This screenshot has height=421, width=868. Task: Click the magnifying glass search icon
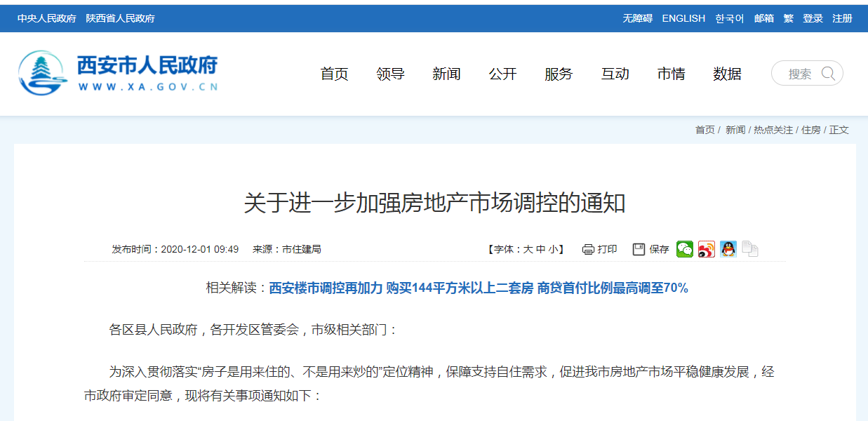pos(828,74)
